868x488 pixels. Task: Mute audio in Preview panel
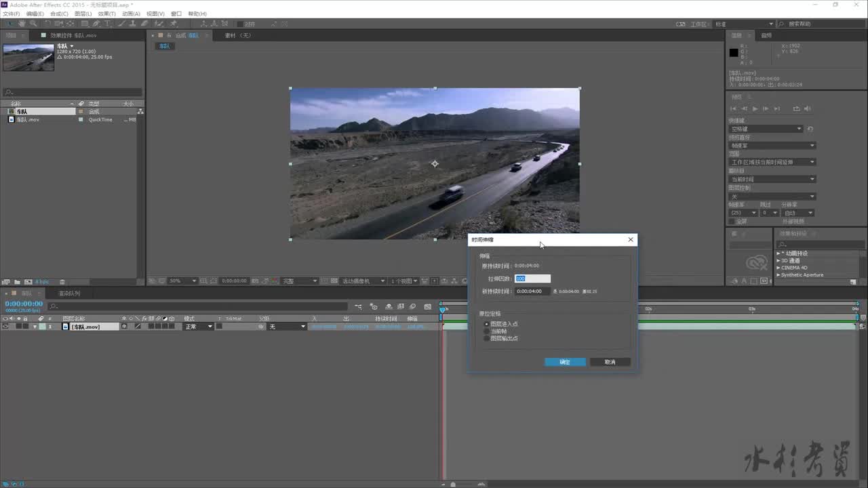[808, 108]
